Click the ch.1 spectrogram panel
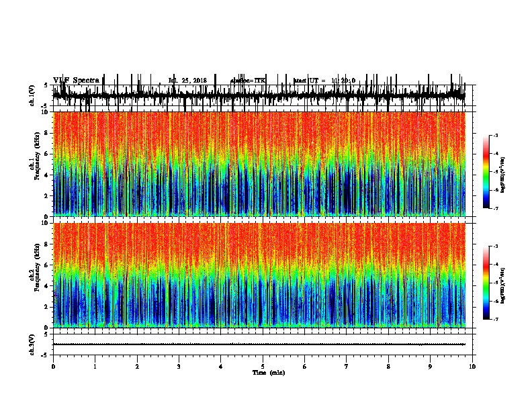The height and width of the screenshot is (411, 532). (259, 164)
